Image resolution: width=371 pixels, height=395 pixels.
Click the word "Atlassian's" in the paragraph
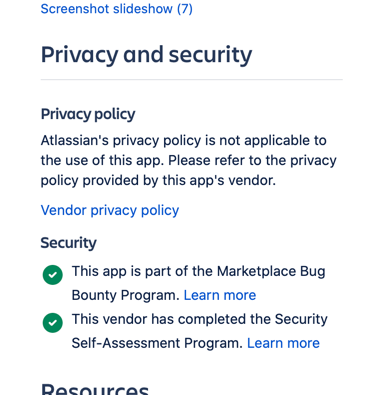point(75,141)
